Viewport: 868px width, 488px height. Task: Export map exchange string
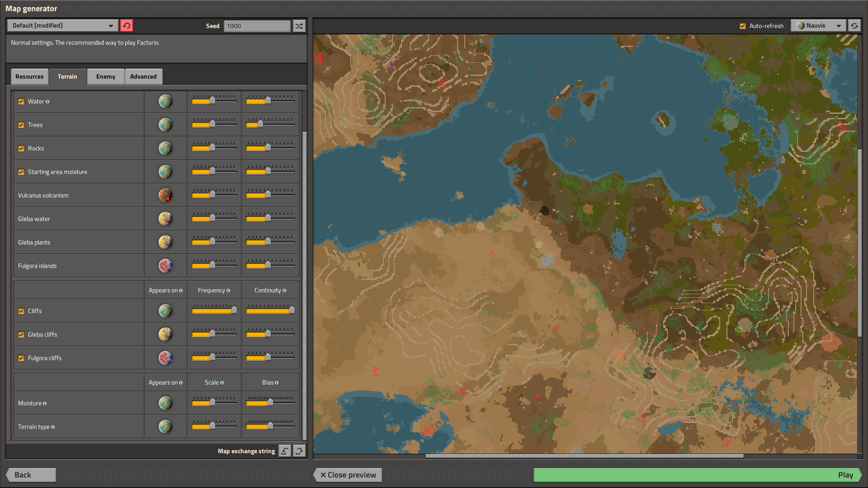299,451
